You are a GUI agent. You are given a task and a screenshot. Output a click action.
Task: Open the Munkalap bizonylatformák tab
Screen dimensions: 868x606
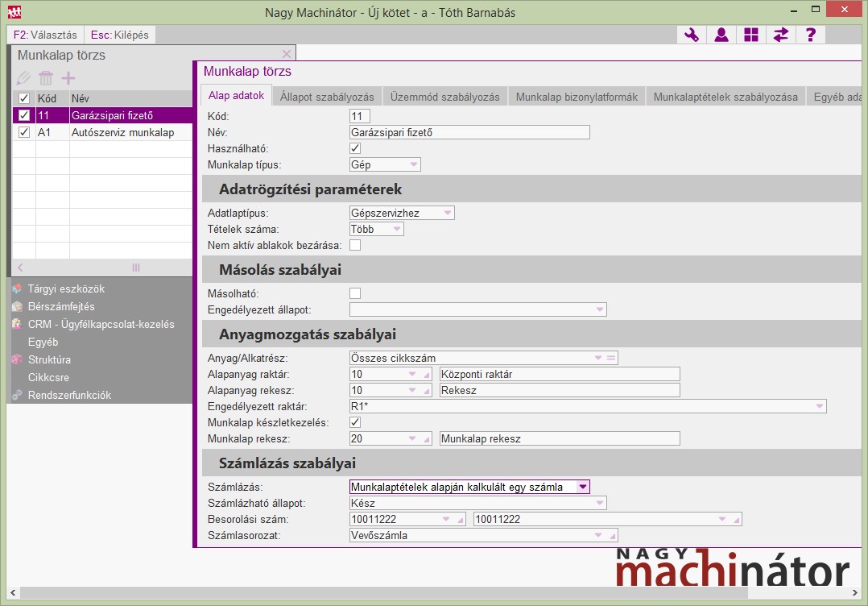(577, 97)
